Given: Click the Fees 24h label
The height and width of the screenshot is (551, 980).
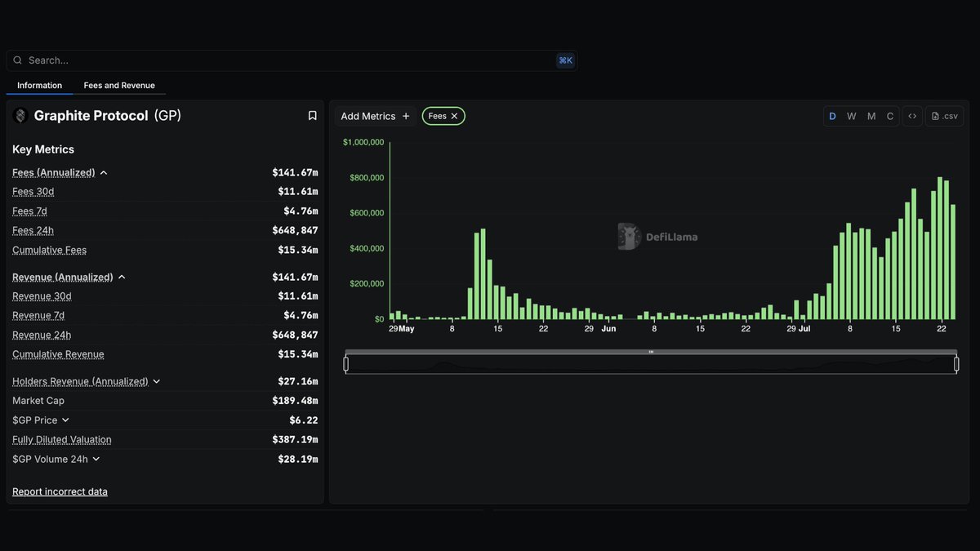Looking at the screenshot, I should tap(33, 231).
